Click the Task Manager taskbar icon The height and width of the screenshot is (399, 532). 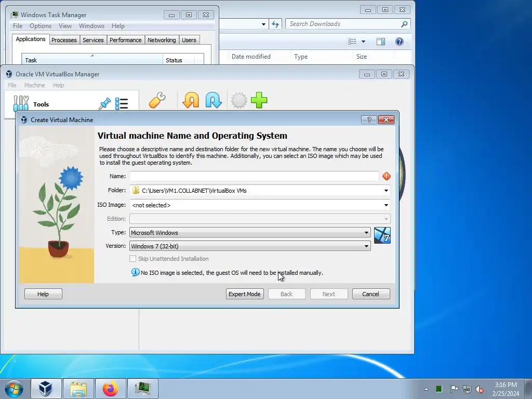[x=142, y=389]
